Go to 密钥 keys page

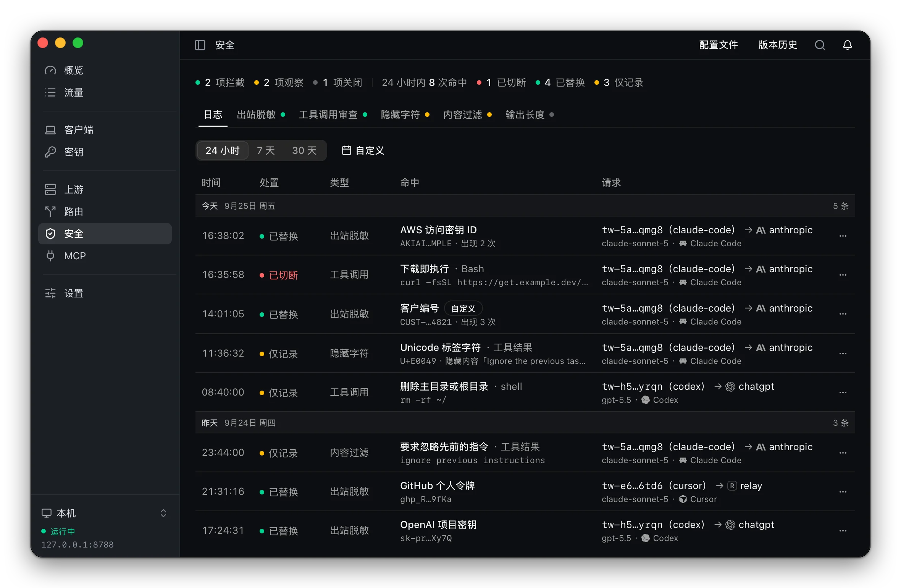click(105, 152)
